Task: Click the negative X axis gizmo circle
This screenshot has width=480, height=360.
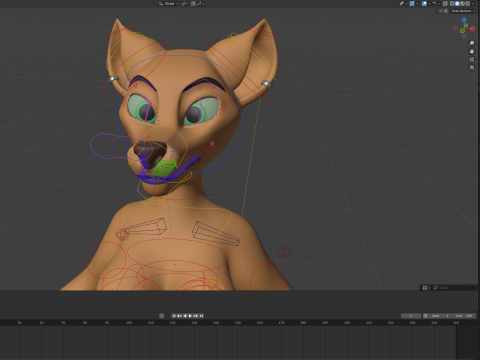Action: [x=456, y=28]
